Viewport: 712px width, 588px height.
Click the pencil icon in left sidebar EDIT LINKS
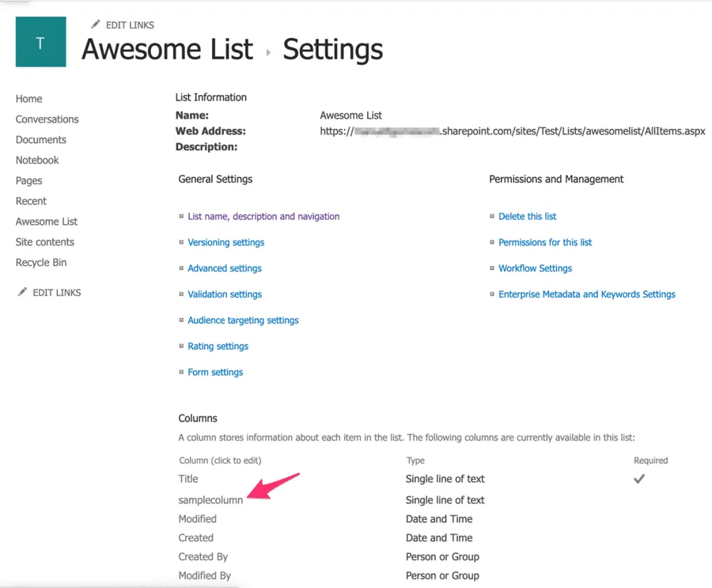[x=22, y=292]
